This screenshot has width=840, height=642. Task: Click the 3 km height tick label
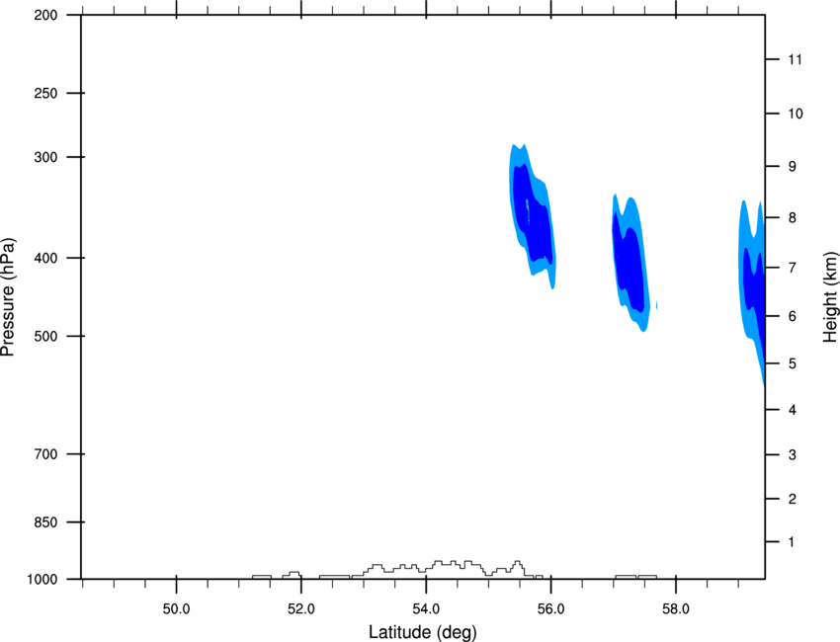793,455
